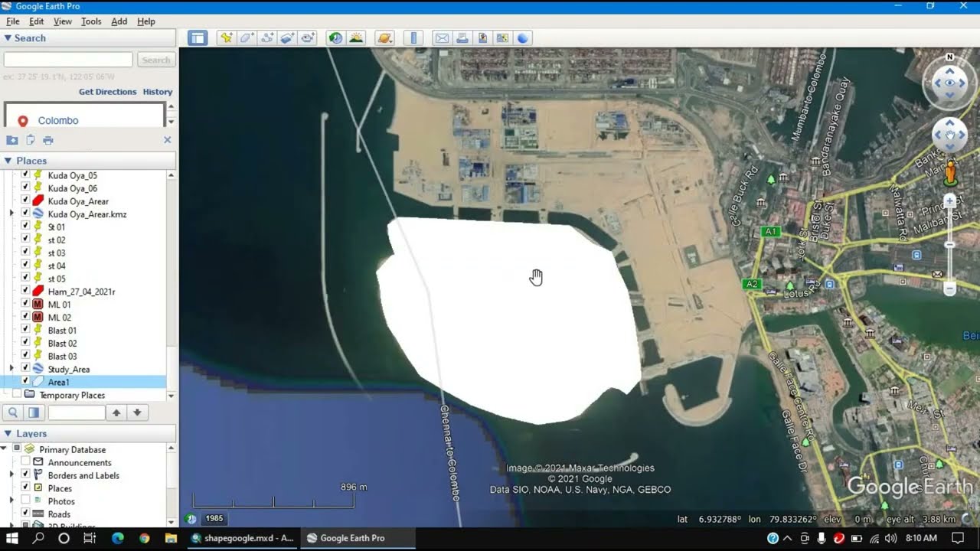Expand the Photos layer node
The image size is (980, 551).
pos(11,501)
